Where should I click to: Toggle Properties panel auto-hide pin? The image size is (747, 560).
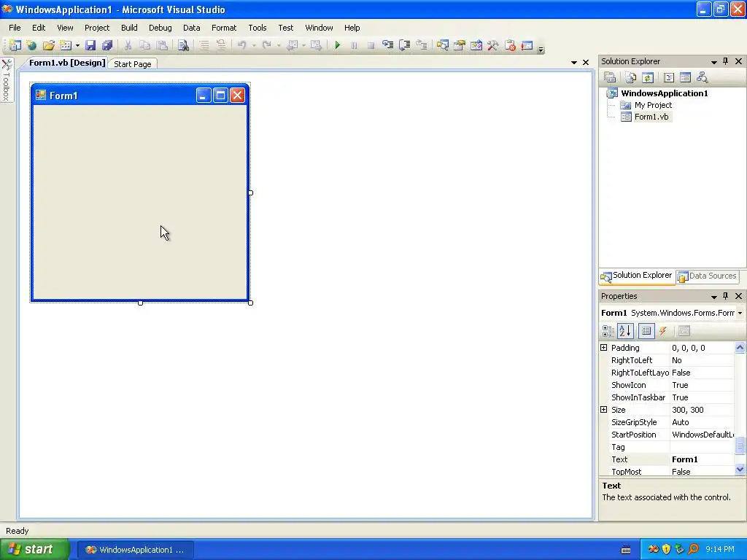[726, 296]
